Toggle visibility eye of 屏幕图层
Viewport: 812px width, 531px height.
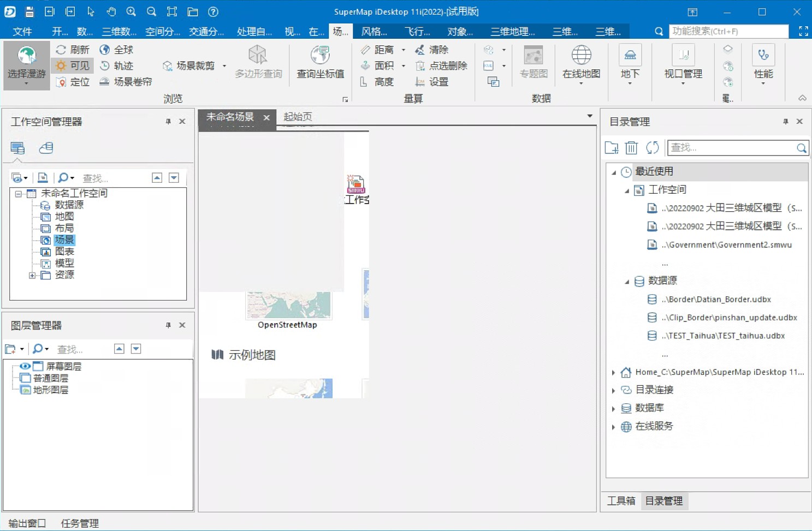25,366
